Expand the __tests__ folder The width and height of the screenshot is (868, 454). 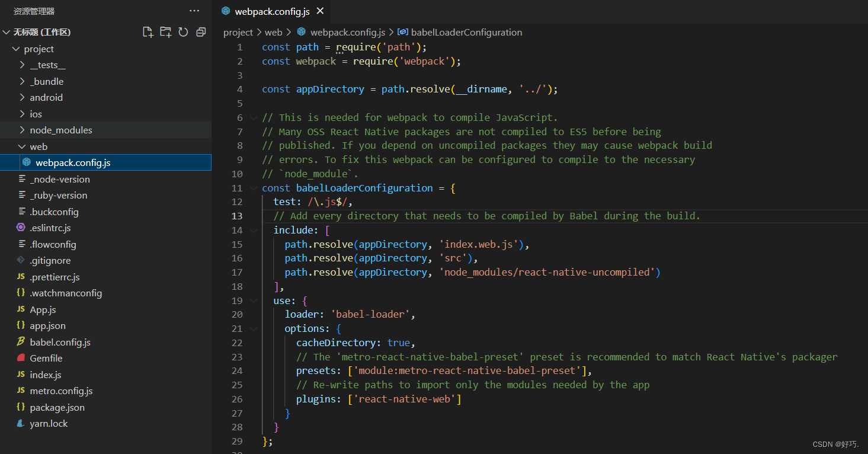tap(22, 65)
